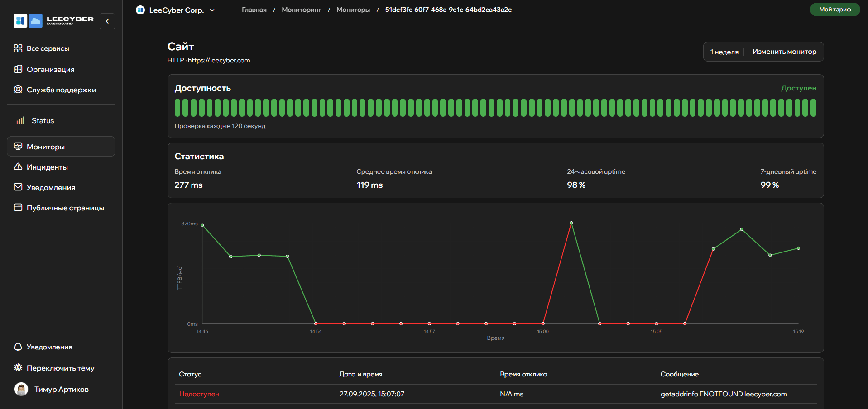
Task: Click the Изменить монитор button
Action: (x=784, y=52)
